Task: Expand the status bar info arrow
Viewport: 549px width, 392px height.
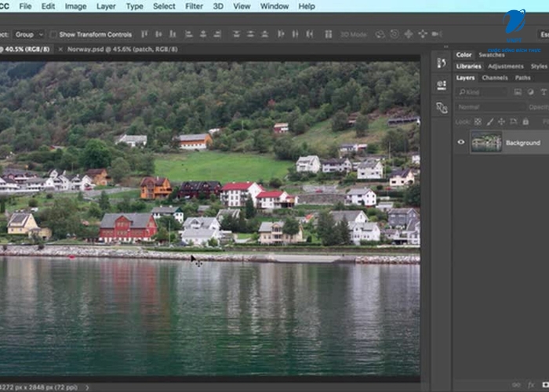Action: tap(87, 387)
